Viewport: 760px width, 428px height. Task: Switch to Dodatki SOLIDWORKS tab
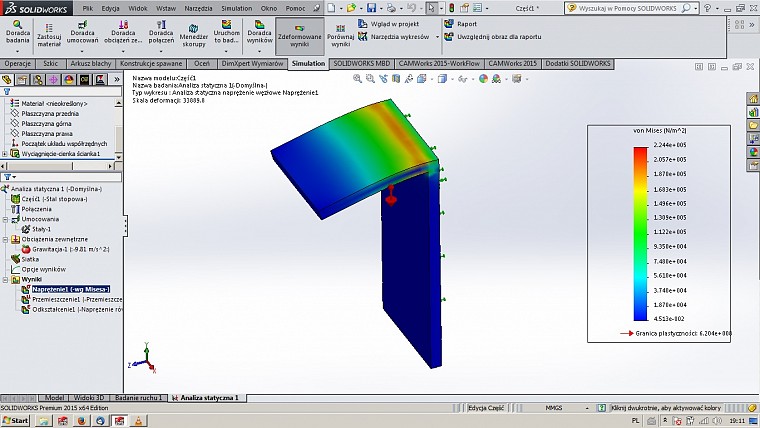pos(578,63)
